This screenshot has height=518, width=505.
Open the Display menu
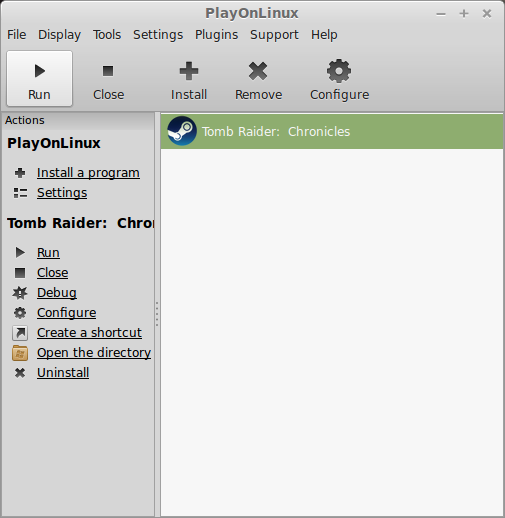59,35
